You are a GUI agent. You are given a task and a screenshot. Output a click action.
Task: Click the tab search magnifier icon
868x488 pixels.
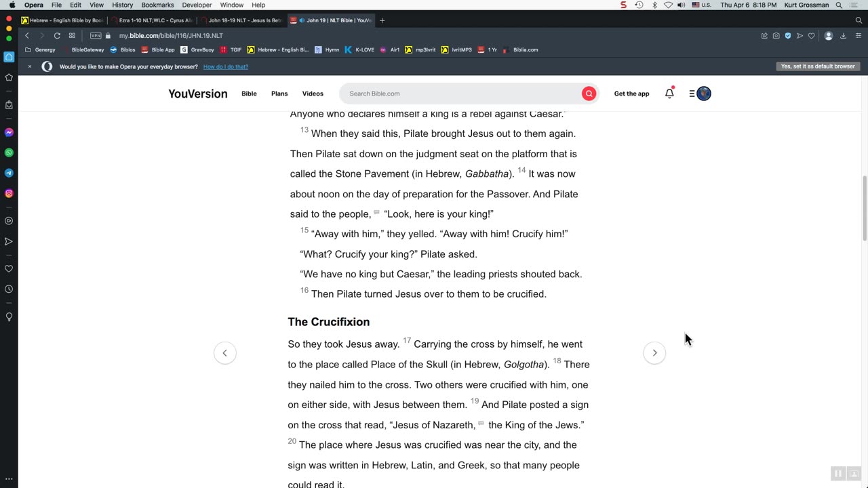[x=859, y=20]
